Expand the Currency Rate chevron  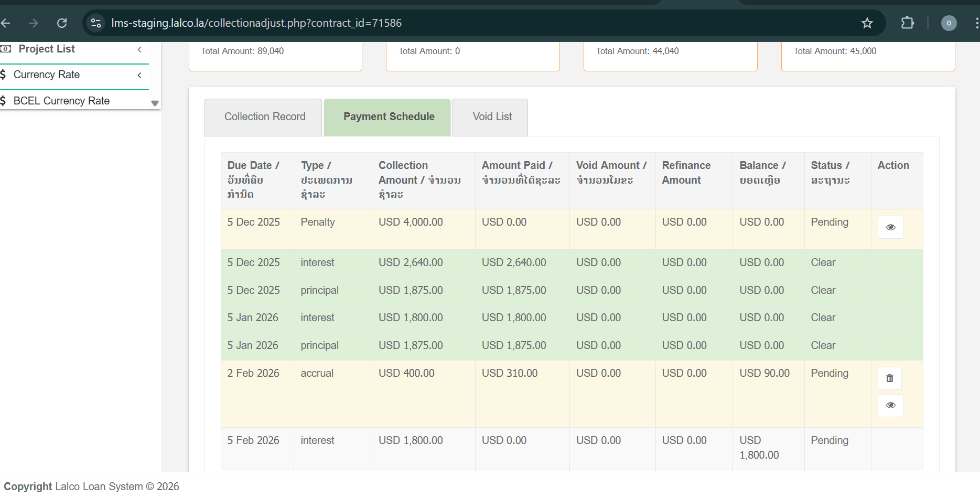coord(139,75)
